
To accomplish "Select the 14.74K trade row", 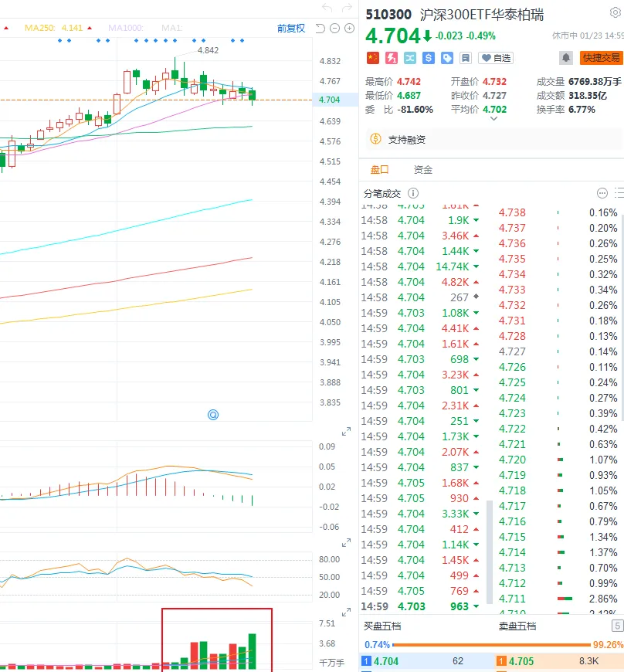I will pos(419,266).
